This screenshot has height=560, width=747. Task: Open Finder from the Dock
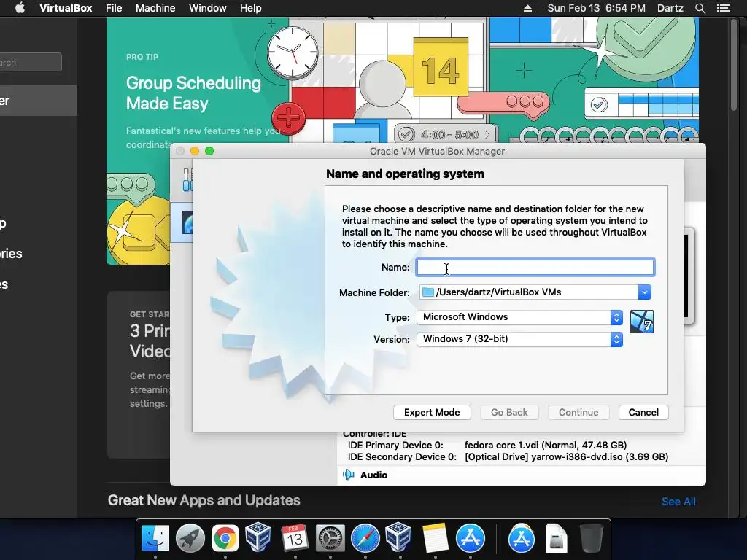tap(155, 538)
